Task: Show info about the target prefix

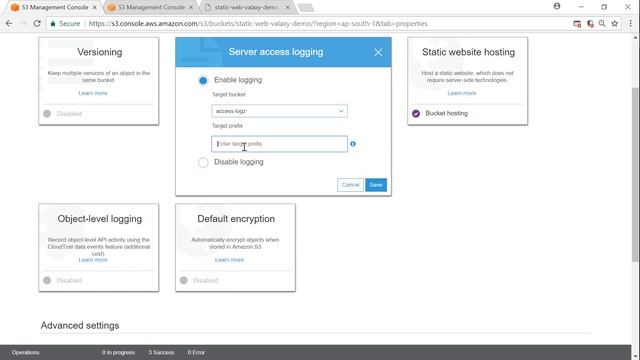Action: 353,144
